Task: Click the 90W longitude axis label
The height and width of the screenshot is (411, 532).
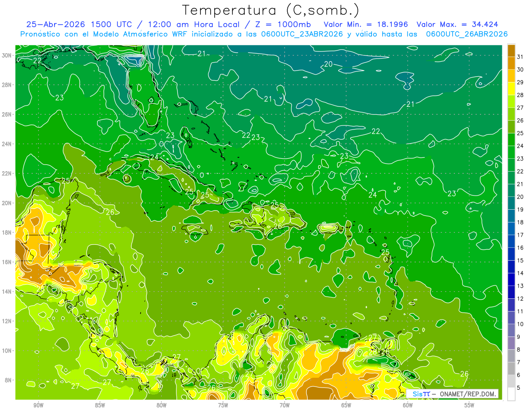Action: tap(38, 405)
